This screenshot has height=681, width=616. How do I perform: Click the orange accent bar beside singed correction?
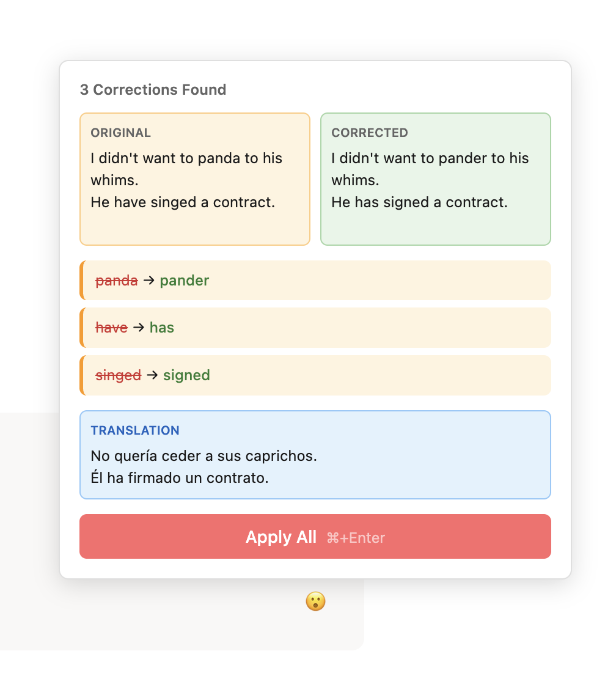coord(82,375)
